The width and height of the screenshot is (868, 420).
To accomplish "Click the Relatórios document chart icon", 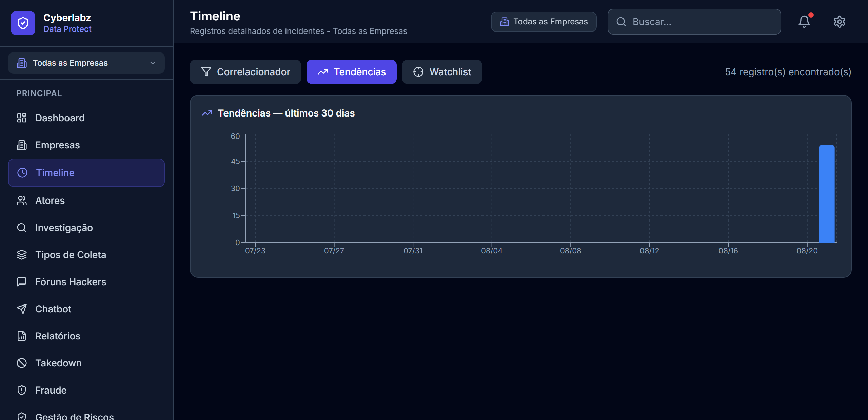I will click(22, 336).
